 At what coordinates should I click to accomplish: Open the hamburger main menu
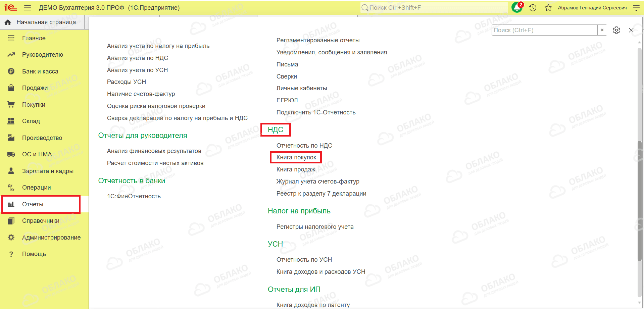tap(28, 8)
